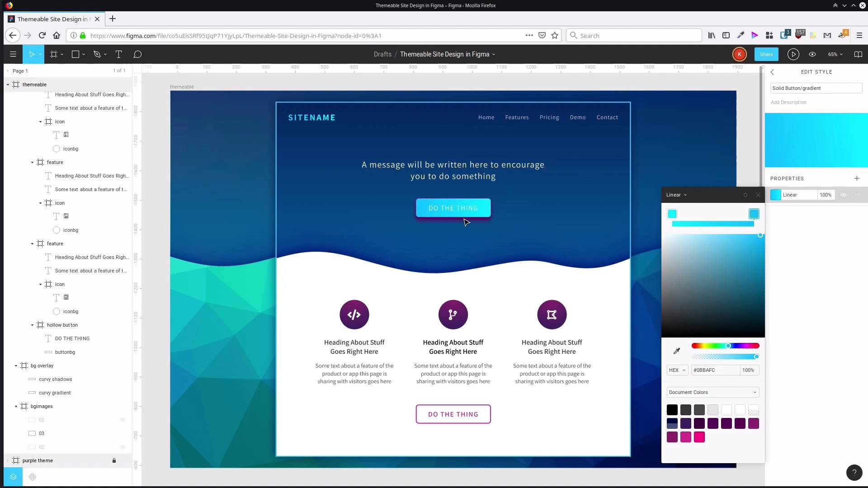
Task: Collapse the hollow button layer group
Action: pos(32,325)
